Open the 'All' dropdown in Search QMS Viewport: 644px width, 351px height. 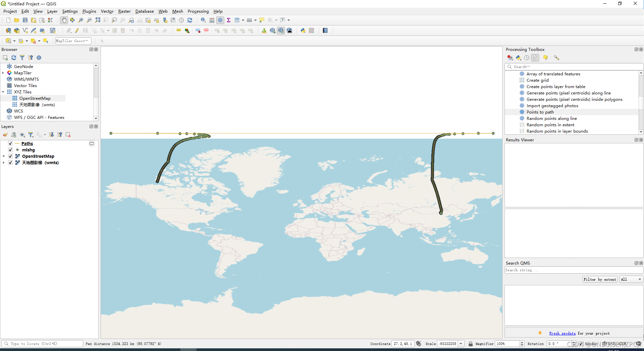point(631,279)
